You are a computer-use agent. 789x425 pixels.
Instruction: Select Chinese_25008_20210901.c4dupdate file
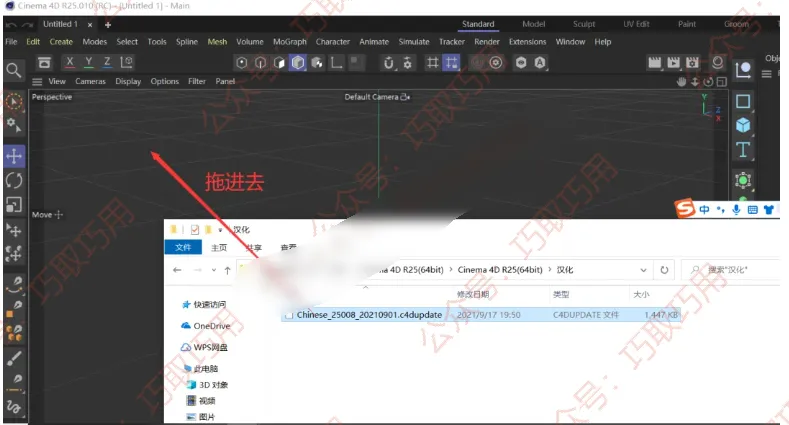pos(481,315)
